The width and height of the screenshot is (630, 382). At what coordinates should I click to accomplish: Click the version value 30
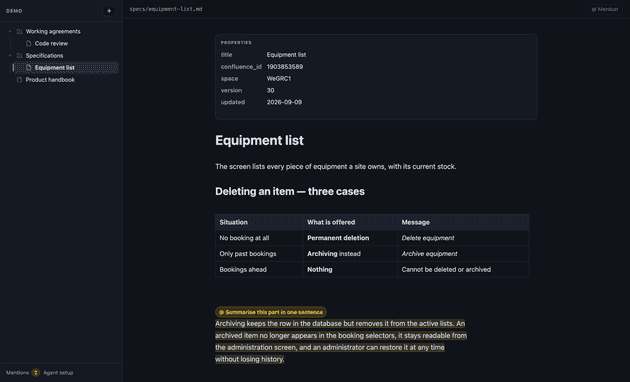click(270, 90)
